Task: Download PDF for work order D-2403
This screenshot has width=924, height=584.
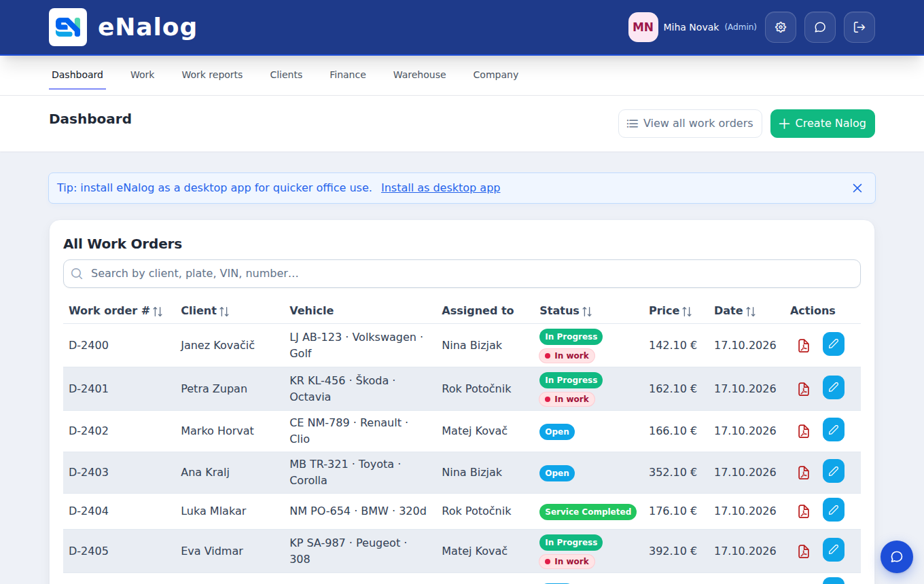Action: point(804,473)
